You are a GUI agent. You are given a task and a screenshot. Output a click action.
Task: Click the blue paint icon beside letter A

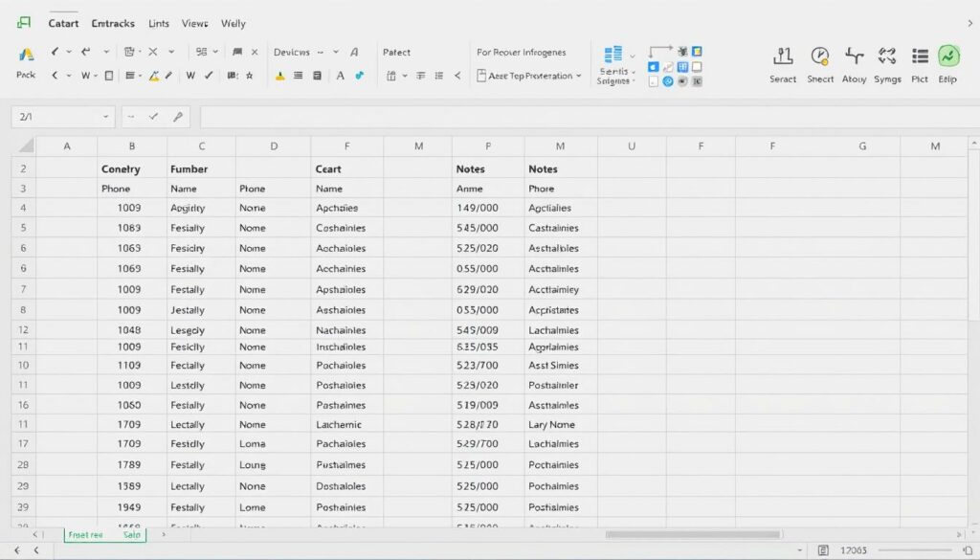click(x=360, y=76)
